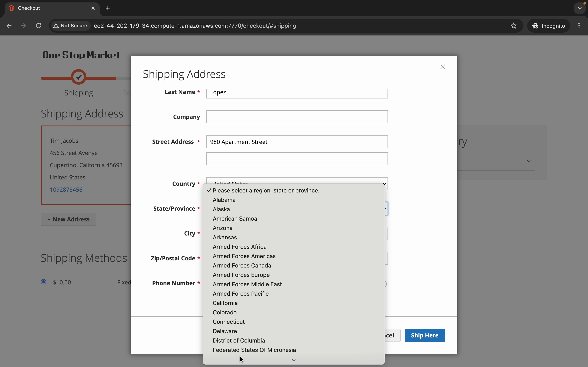
Task: Click the Not Secure warning icon
Action: [x=56, y=26]
